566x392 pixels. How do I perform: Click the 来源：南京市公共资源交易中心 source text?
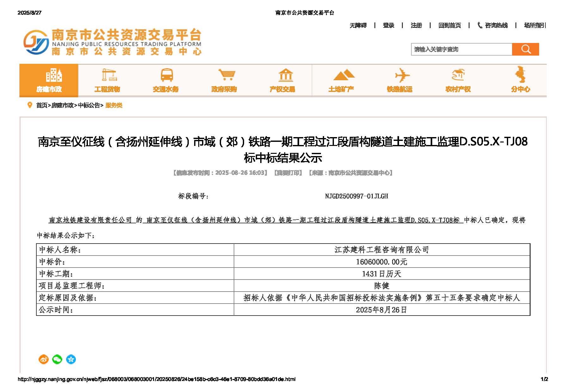(351, 173)
